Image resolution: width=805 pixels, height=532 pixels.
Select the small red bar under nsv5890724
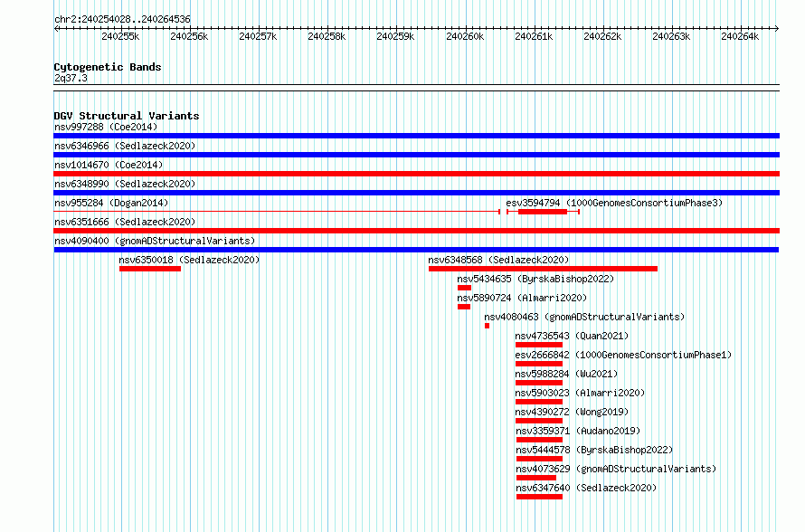pyautogui.click(x=464, y=307)
